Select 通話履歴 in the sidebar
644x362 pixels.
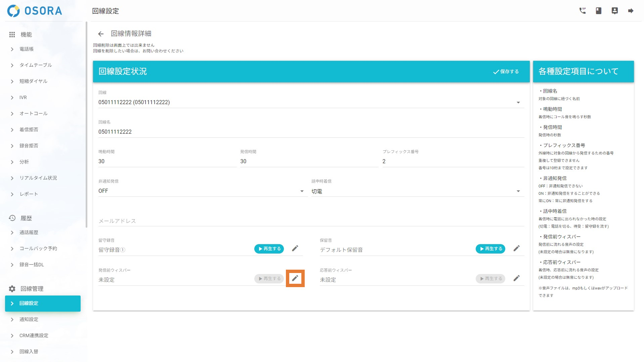pyautogui.click(x=29, y=232)
